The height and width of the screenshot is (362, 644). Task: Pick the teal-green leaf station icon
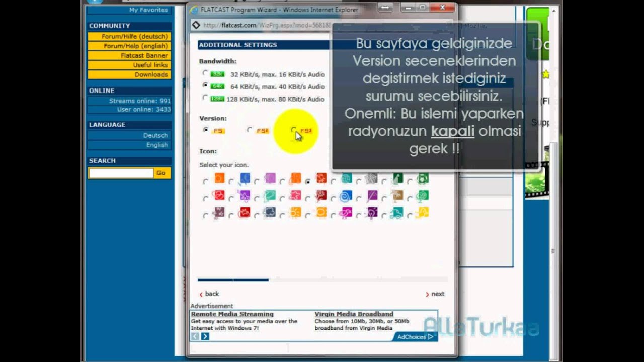270,196
